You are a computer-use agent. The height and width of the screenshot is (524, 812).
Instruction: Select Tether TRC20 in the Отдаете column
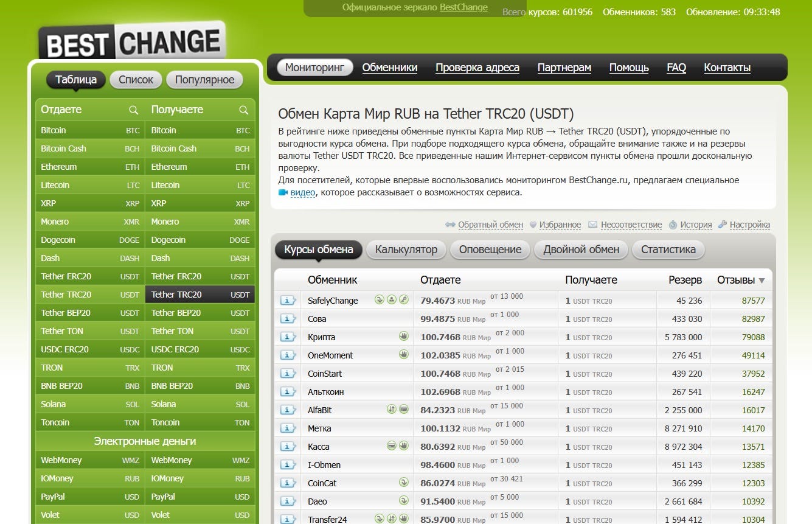pos(90,295)
